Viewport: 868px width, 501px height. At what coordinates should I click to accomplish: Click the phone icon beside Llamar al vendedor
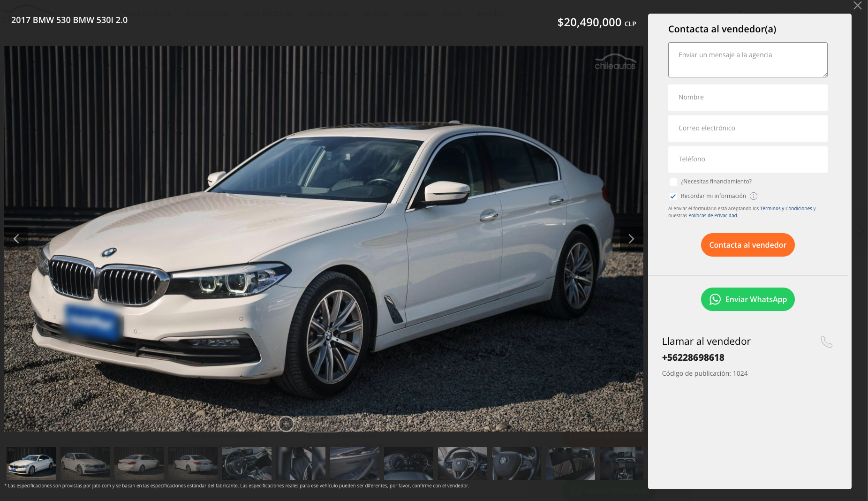point(826,342)
